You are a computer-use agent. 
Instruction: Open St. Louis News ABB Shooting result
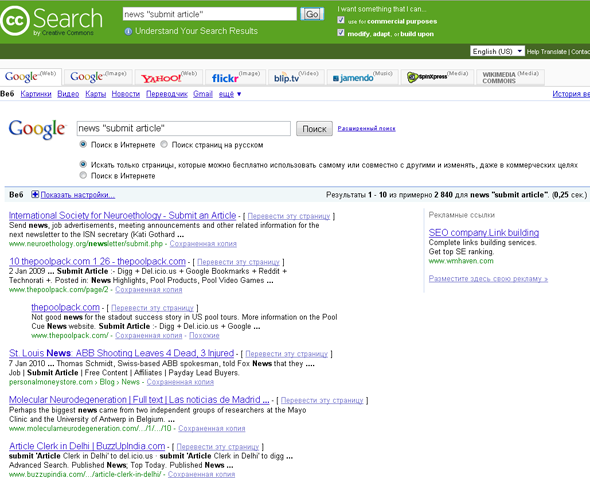(x=122, y=353)
